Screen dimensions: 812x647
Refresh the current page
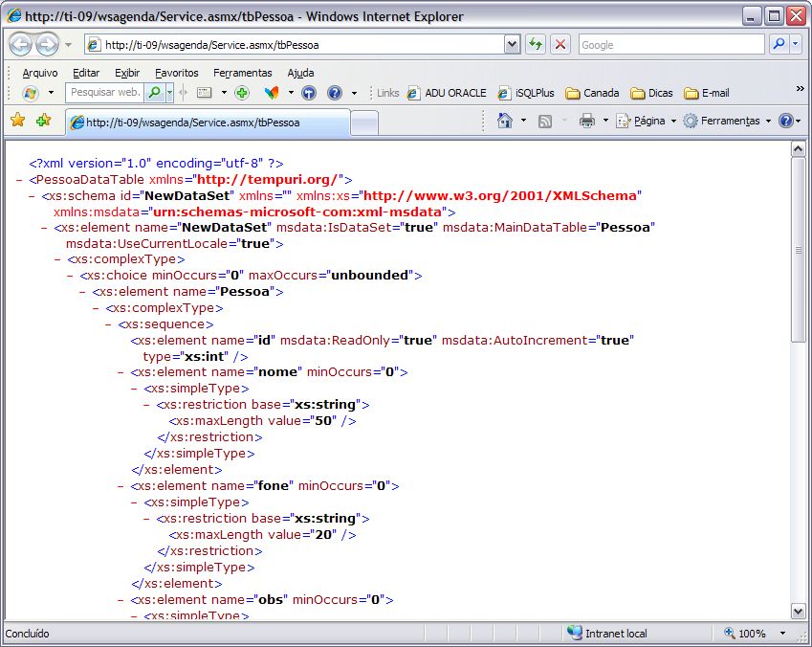pos(536,44)
